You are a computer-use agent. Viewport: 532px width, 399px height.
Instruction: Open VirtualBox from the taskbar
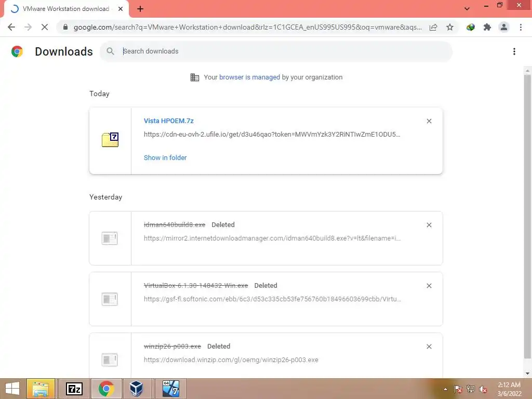(137, 389)
